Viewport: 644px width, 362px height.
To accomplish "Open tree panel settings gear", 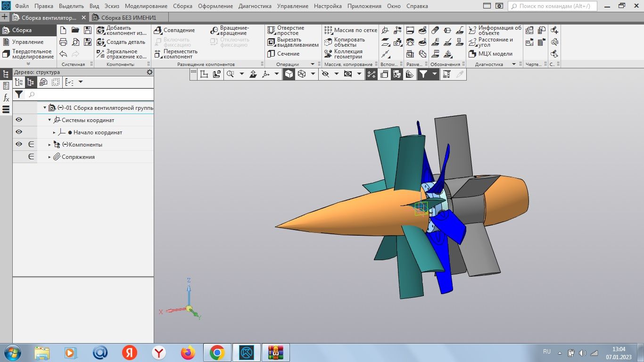I will [x=150, y=72].
